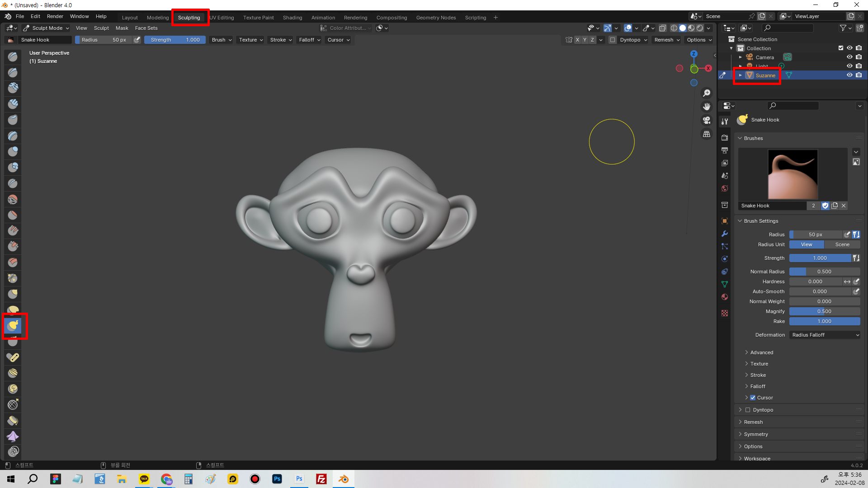
Task: Adjust the Strength slider in header
Action: (x=175, y=40)
